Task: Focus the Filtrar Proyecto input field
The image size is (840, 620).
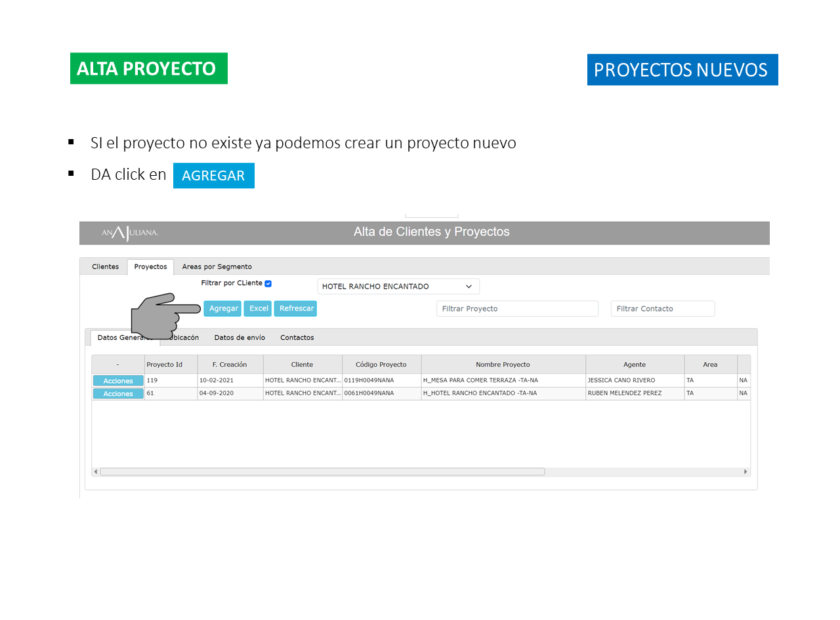Action: pos(517,309)
